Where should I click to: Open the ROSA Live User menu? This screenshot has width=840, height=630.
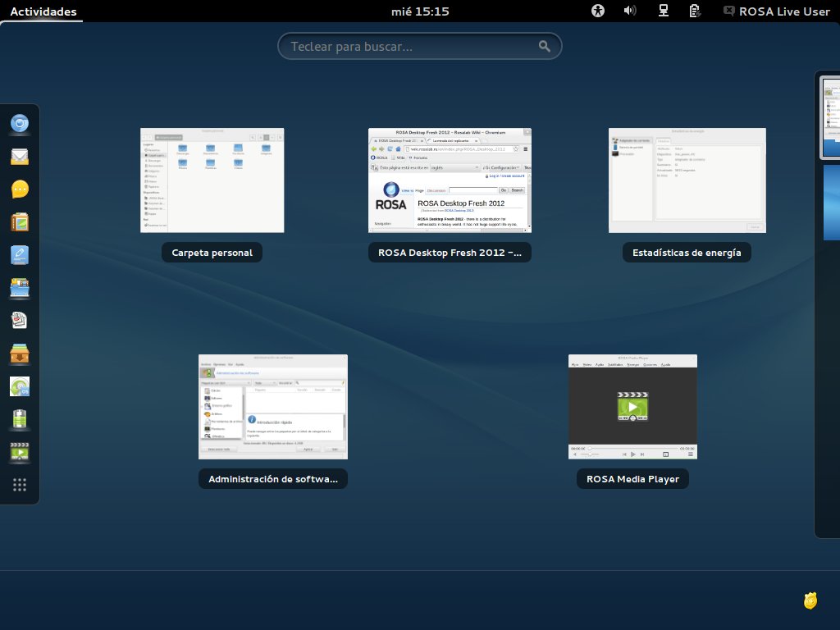coord(776,11)
